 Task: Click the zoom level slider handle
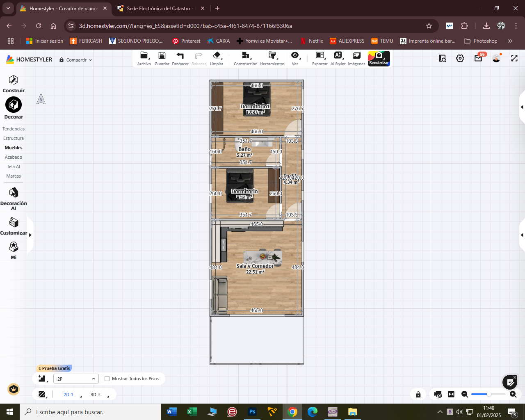[488, 394]
